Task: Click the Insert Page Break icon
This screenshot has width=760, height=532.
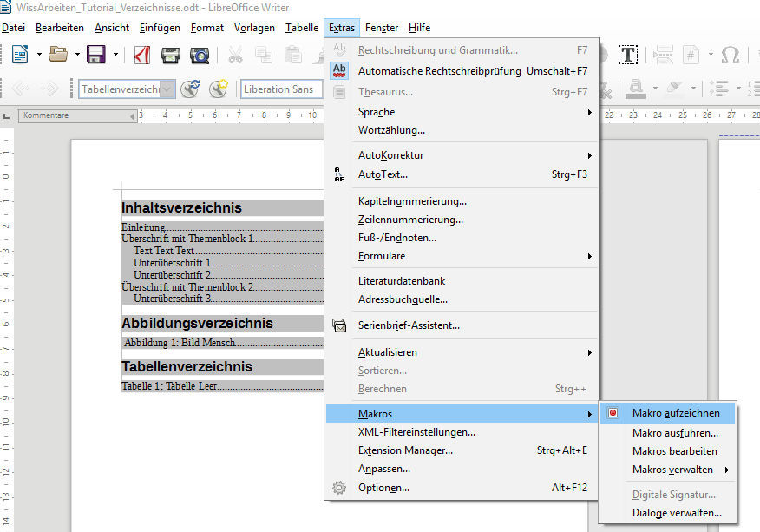Action: coord(663,55)
